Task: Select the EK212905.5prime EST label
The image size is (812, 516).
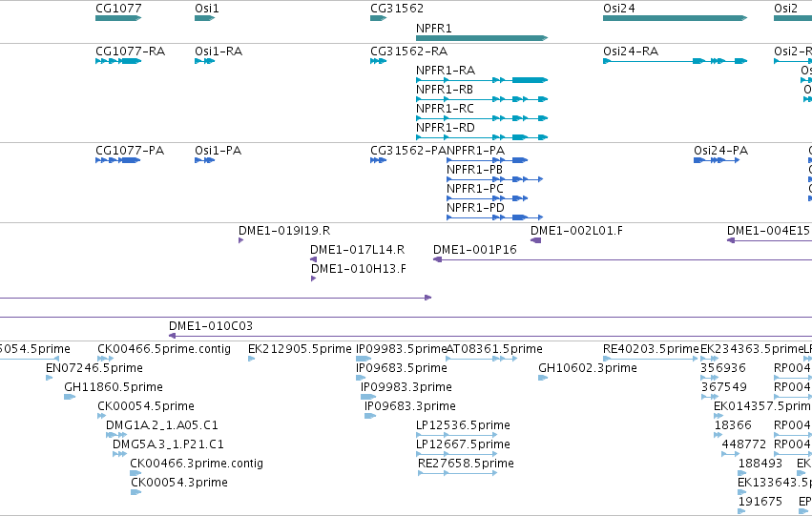Action: (x=300, y=349)
